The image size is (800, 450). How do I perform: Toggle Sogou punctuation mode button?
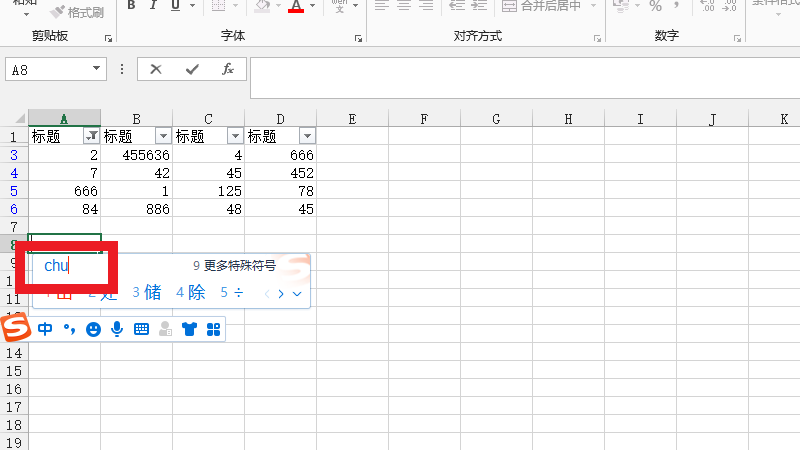pyautogui.click(x=69, y=329)
